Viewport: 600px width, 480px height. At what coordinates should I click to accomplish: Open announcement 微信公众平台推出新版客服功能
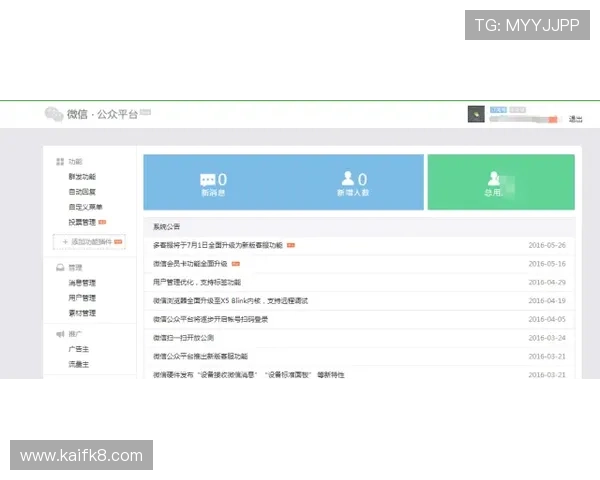[x=200, y=356]
